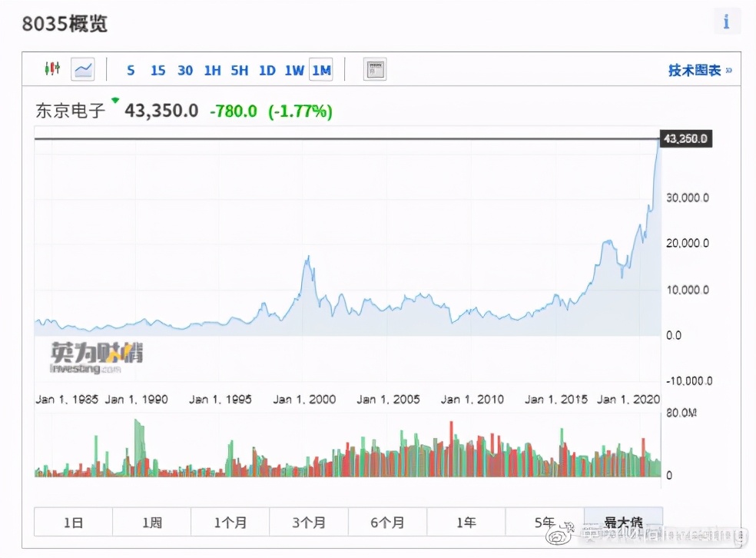Image resolution: width=756 pixels, height=558 pixels.
Task: Select the line chart view icon
Action: [x=83, y=69]
